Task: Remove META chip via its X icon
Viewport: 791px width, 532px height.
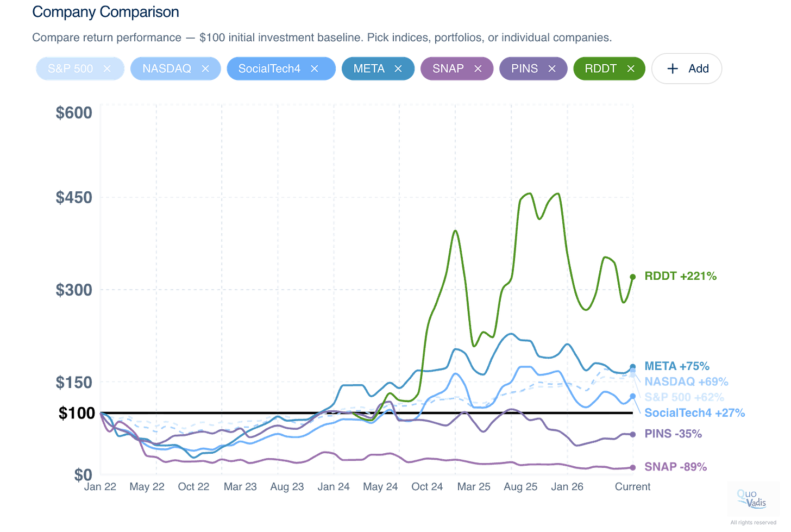Action: [398, 69]
